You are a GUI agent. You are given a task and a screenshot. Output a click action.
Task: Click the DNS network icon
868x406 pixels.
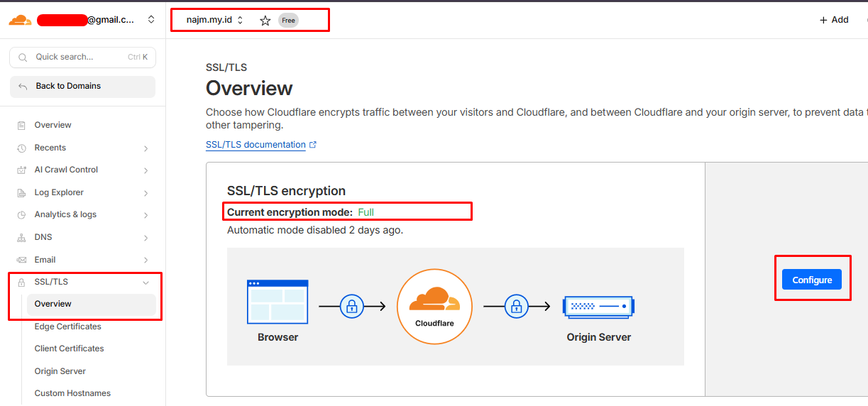pos(21,238)
